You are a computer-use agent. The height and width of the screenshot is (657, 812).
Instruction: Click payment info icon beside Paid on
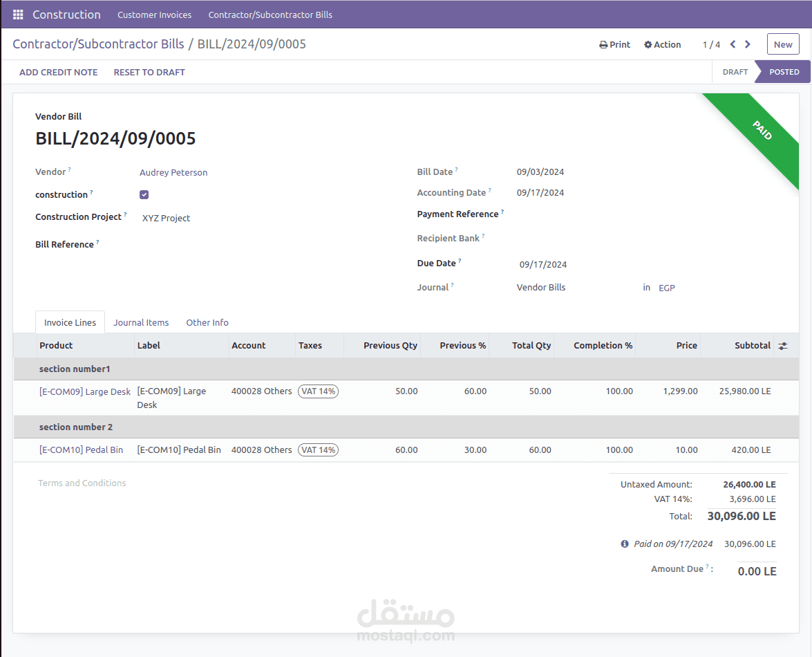tap(625, 544)
